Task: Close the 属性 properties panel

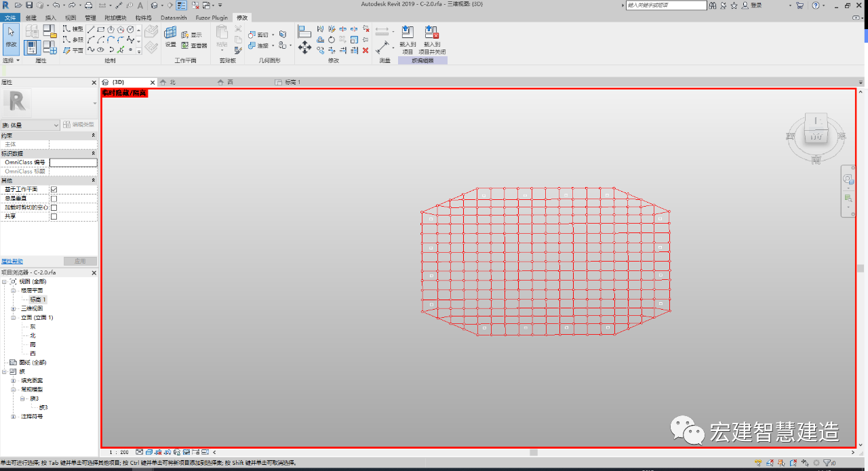Action: (94, 82)
